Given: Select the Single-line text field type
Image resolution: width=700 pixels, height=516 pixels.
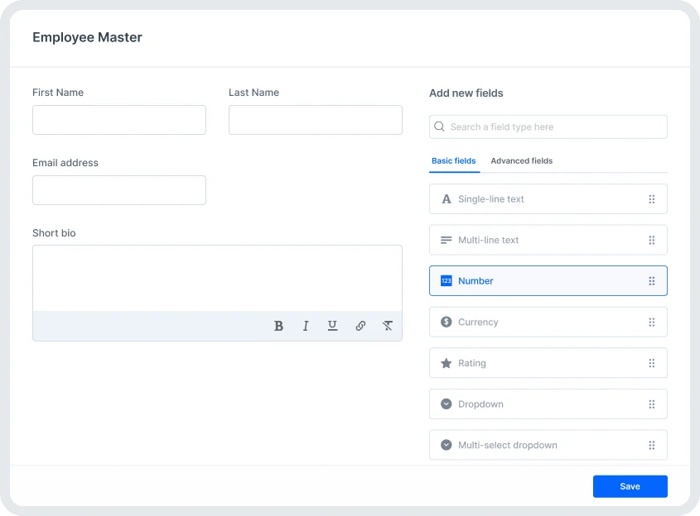Looking at the screenshot, I should [x=548, y=199].
